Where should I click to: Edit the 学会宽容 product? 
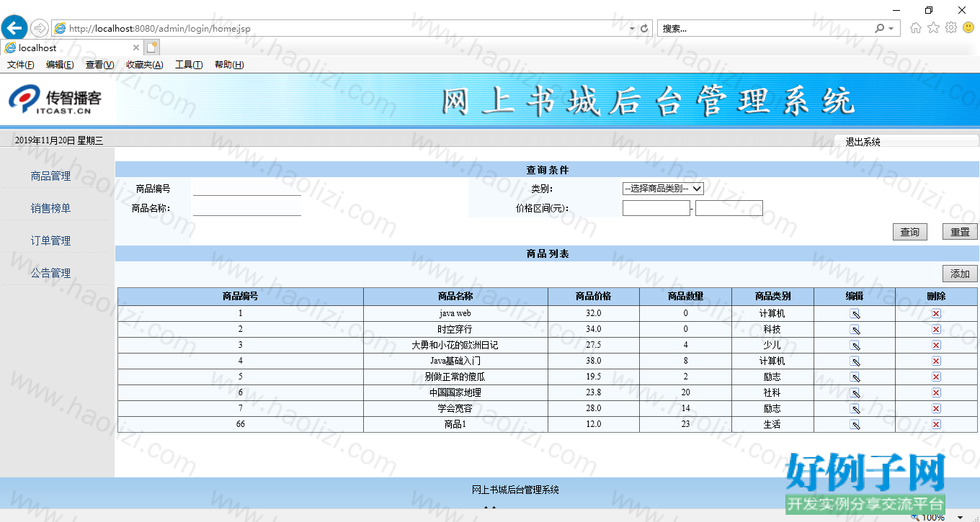click(x=855, y=408)
